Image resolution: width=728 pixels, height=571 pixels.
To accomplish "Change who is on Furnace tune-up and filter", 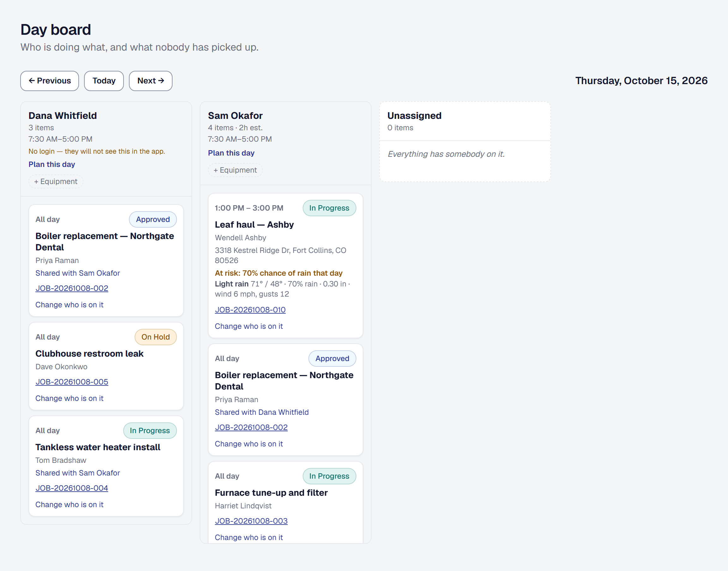I will point(249,537).
